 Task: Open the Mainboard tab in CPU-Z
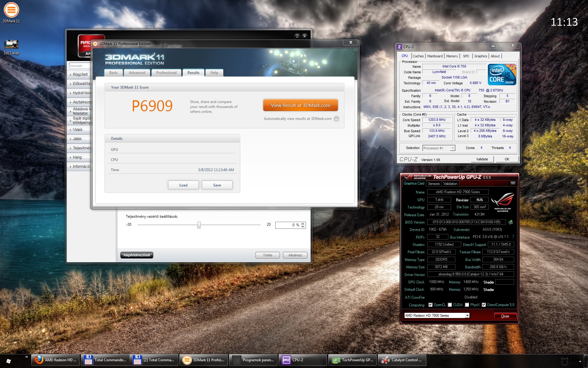(435, 56)
